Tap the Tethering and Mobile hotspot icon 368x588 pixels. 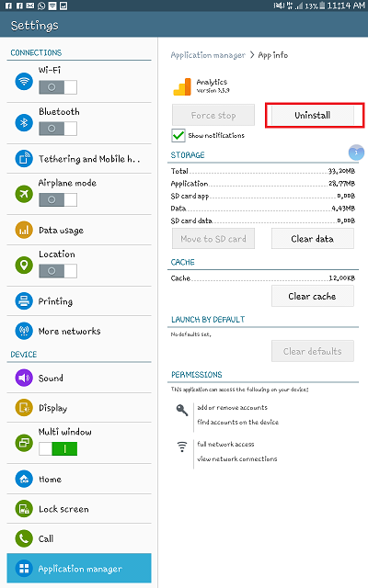24,159
